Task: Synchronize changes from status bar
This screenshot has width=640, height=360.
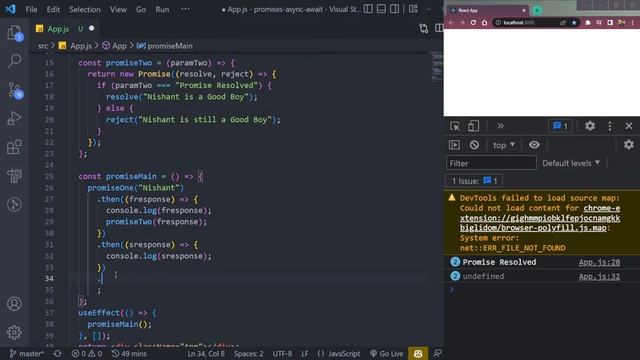Action: tap(58, 353)
